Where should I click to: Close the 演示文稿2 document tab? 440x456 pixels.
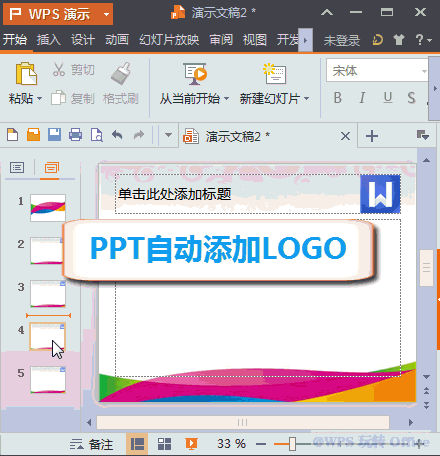pyautogui.click(x=346, y=136)
